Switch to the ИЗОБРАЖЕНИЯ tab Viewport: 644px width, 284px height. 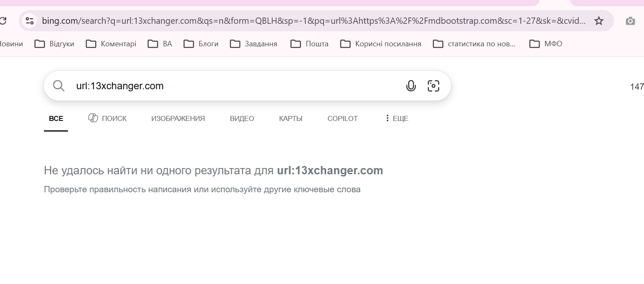coord(178,118)
